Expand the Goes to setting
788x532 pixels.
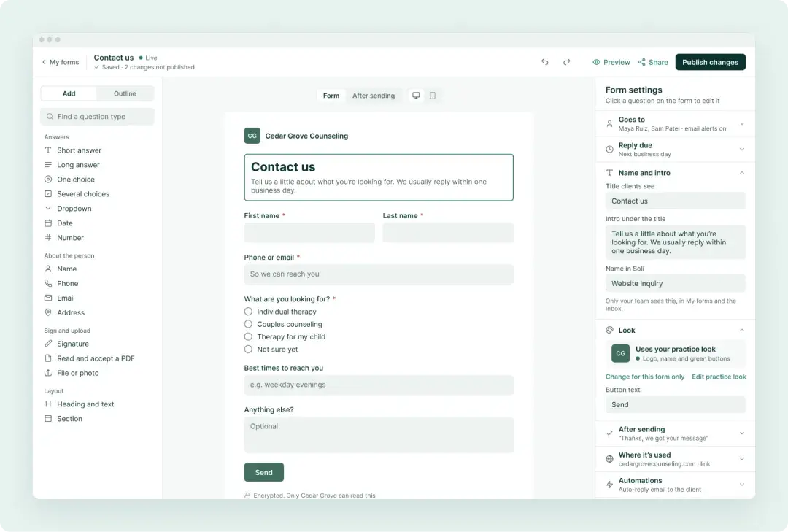[675, 124]
